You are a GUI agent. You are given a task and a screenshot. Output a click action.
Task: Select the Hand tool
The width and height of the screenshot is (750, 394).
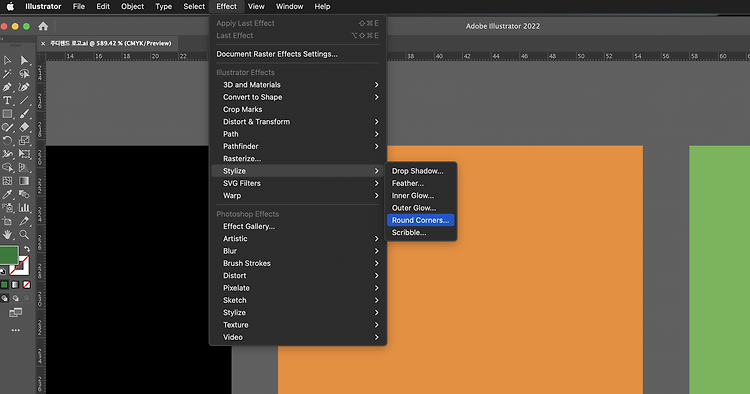point(7,234)
